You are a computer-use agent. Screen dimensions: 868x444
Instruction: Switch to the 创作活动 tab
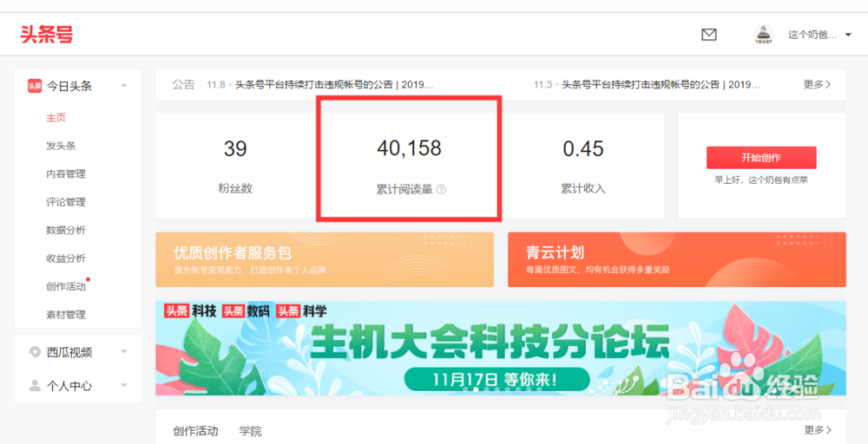[x=195, y=431]
